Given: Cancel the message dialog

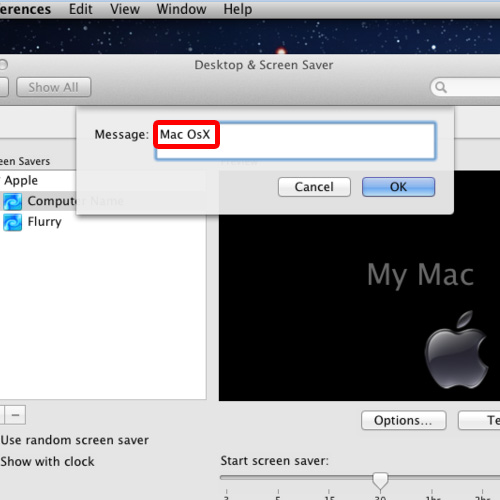Looking at the screenshot, I should 314,187.
